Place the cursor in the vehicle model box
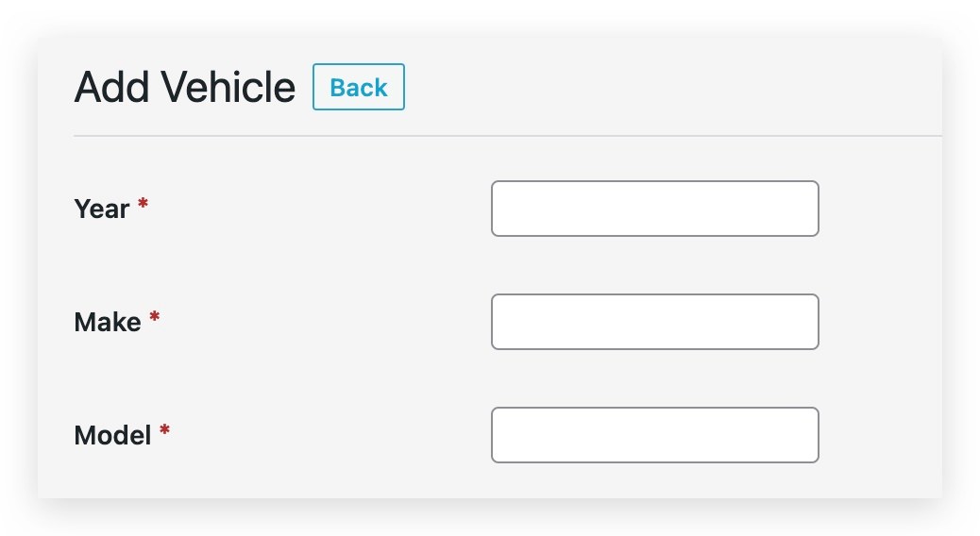Image resolution: width=980 pixels, height=536 pixels. 654,435
